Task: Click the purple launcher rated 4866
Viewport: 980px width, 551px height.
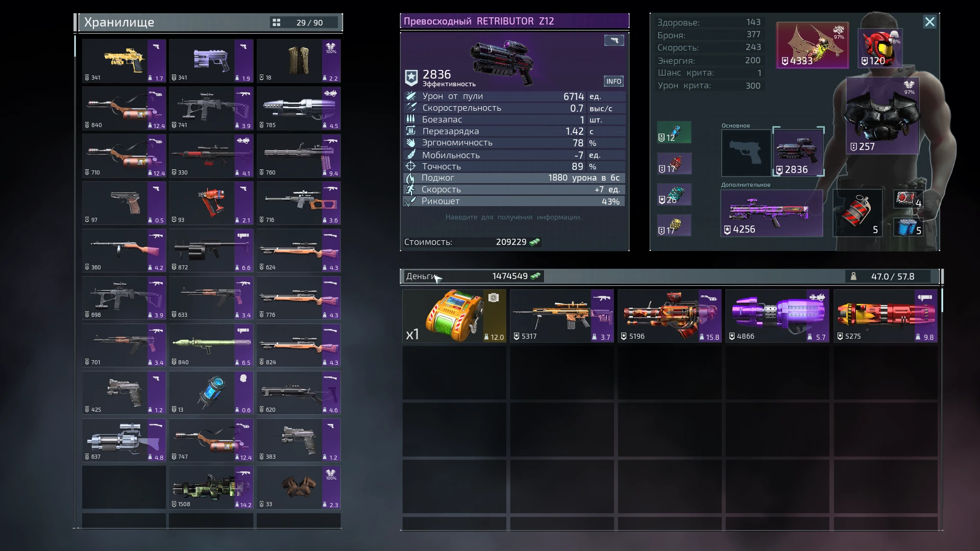Action: 777,316
